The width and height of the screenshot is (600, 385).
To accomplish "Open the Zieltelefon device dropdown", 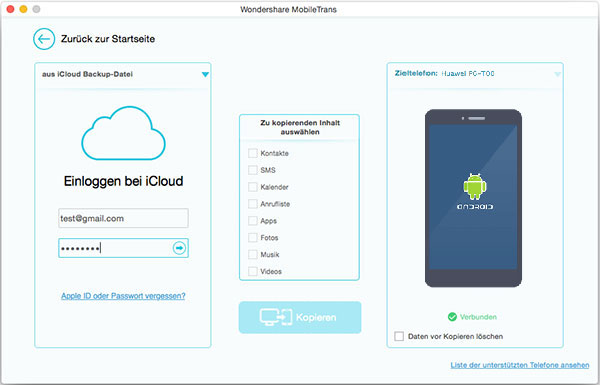I will tap(558, 74).
